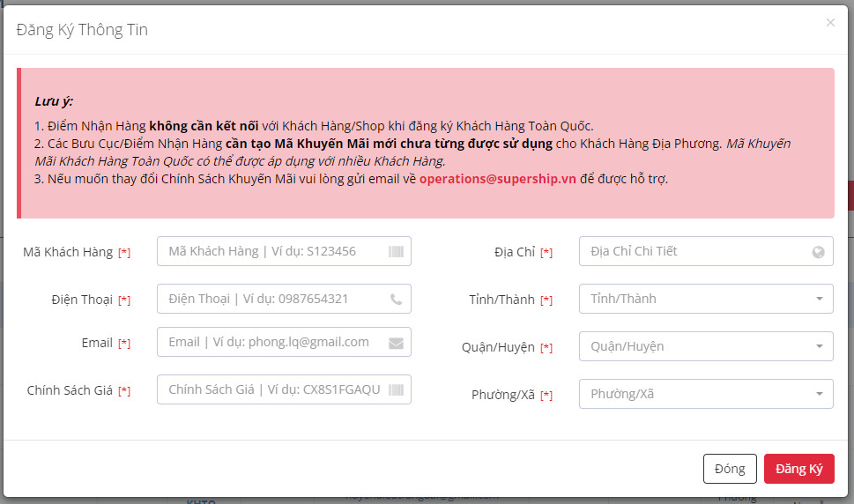This screenshot has height=504, width=854.
Task: Click the Lưu ý: heading text
Action: tap(54, 101)
